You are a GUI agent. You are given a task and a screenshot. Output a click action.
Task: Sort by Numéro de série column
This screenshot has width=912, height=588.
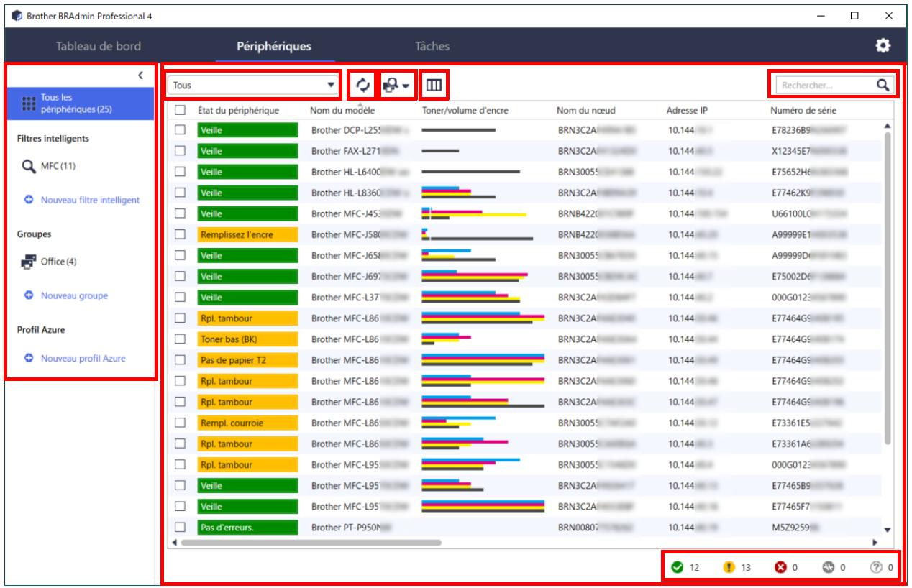point(803,111)
